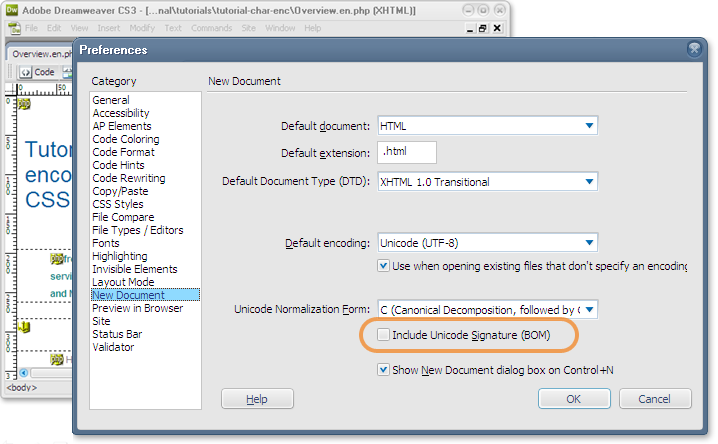The width and height of the screenshot is (718, 444).
Task: Toggle Show New Document dialog box checkbox
Action: point(384,369)
